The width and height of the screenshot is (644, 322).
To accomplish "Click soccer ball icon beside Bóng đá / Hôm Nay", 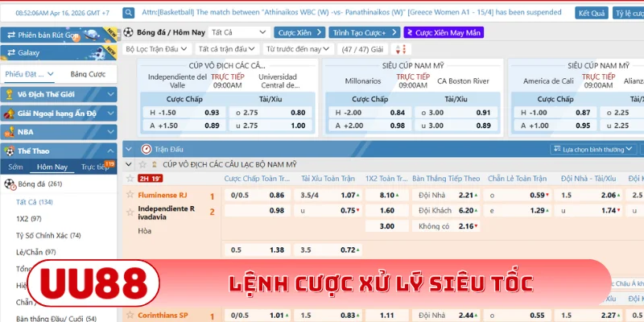I will 129,32.
